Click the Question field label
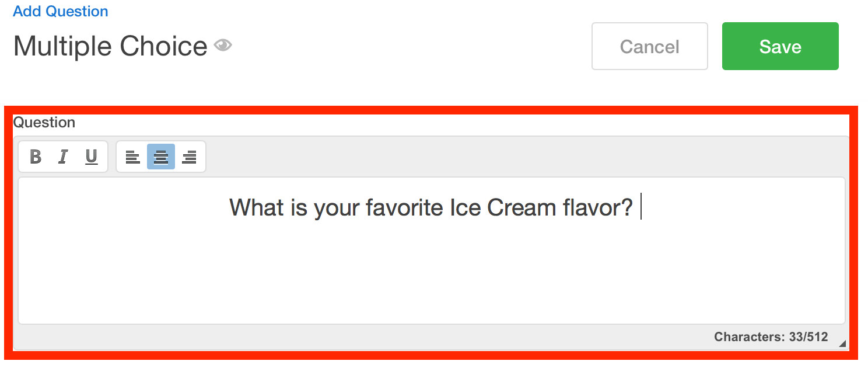The height and width of the screenshot is (368, 868). 44,122
